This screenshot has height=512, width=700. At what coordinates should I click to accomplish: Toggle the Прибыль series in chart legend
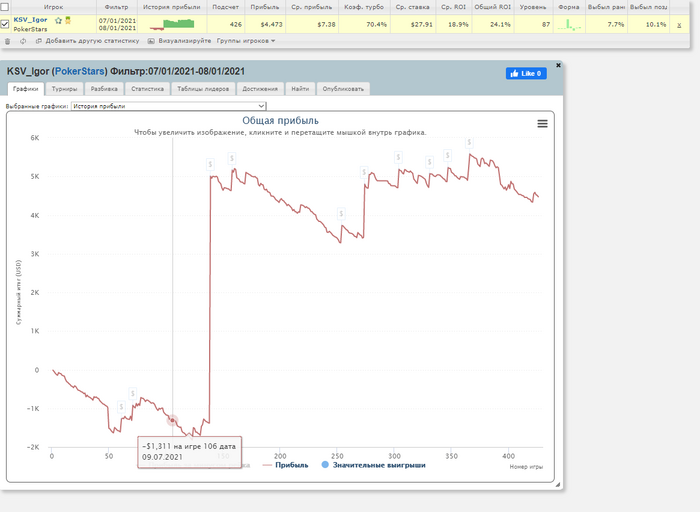pyautogui.click(x=286, y=465)
